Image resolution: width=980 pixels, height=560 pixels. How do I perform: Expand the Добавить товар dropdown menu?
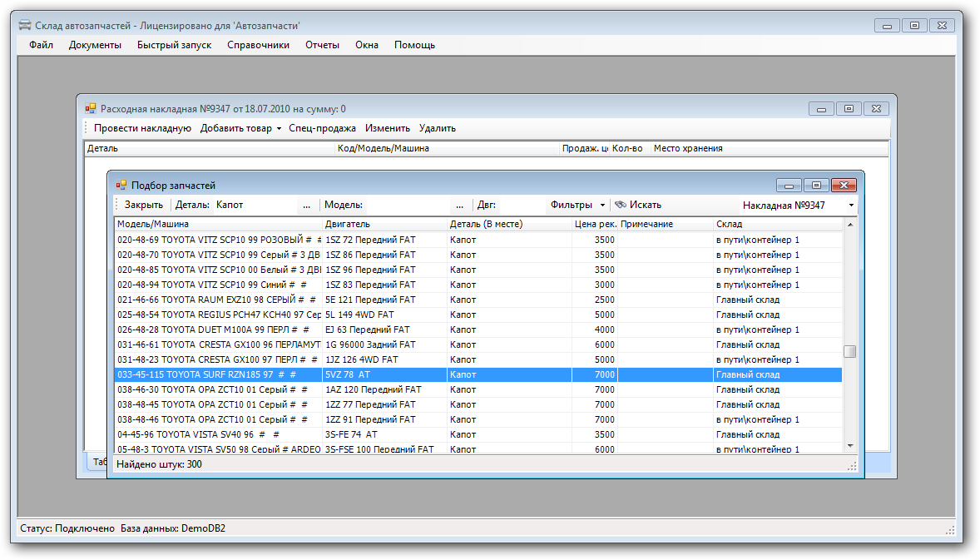coord(280,129)
